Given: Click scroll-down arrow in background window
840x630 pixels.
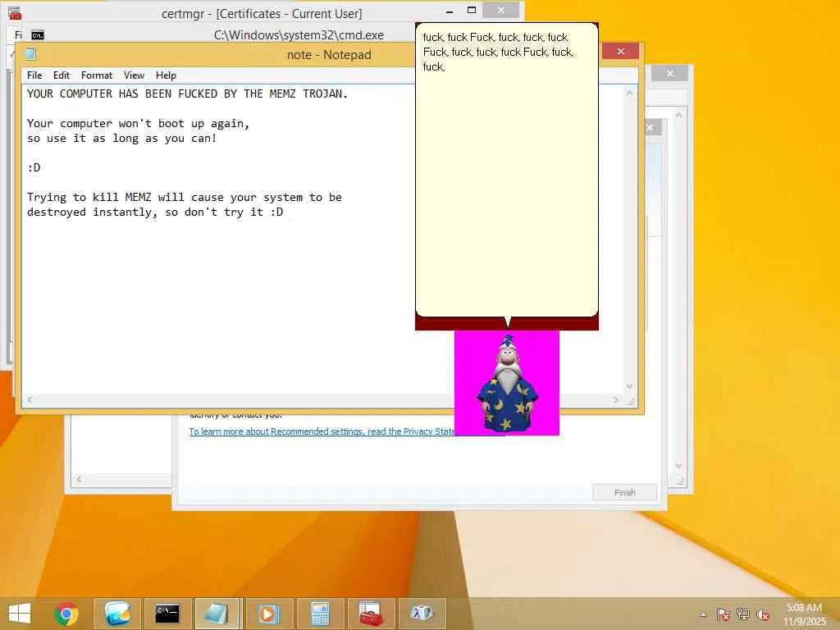Looking at the screenshot, I should coord(678,466).
